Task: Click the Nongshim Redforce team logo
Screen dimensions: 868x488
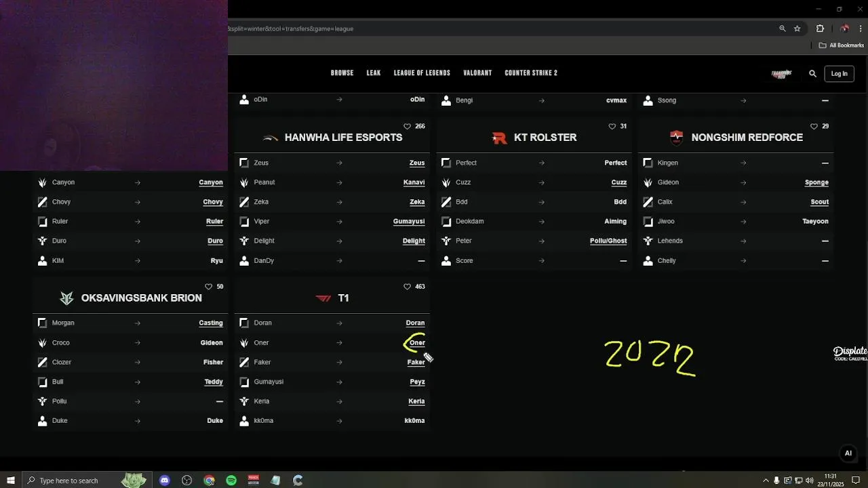Action: (x=677, y=138)
